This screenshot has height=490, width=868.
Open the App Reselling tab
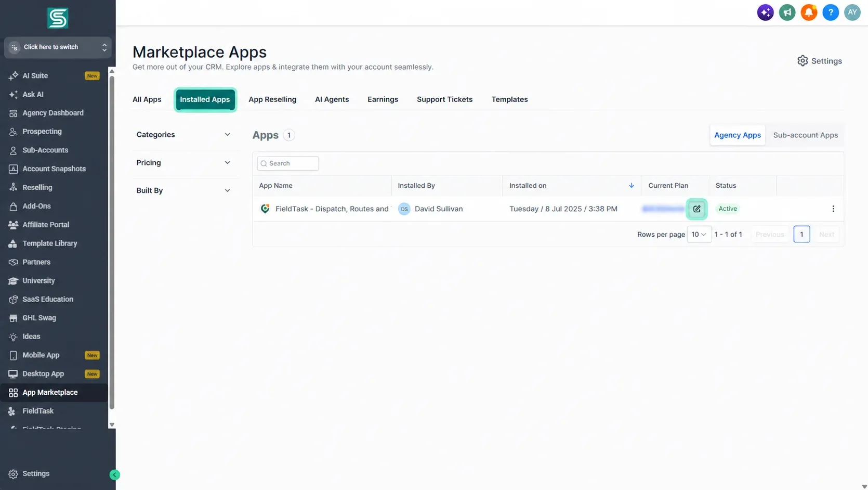tap(272, 99)
